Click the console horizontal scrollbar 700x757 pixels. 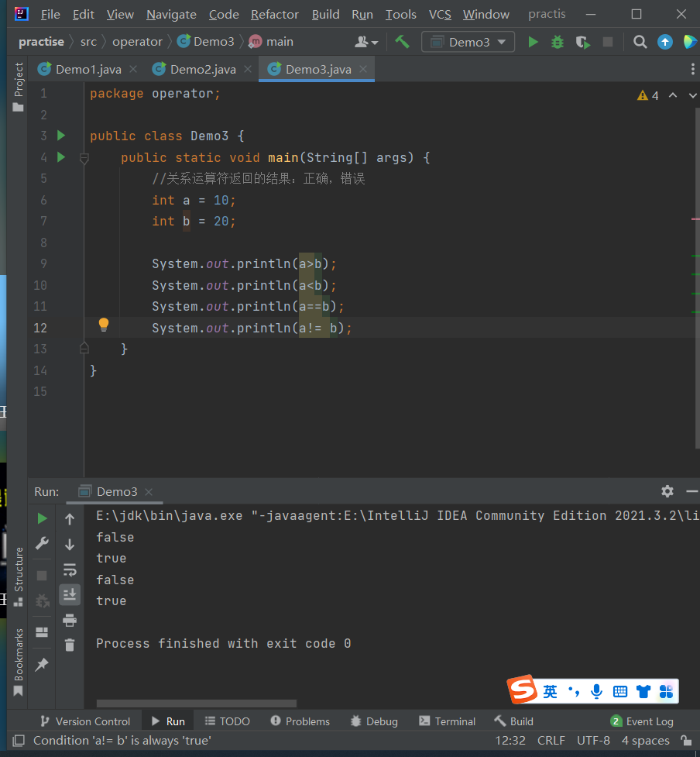tap(196, 704)
